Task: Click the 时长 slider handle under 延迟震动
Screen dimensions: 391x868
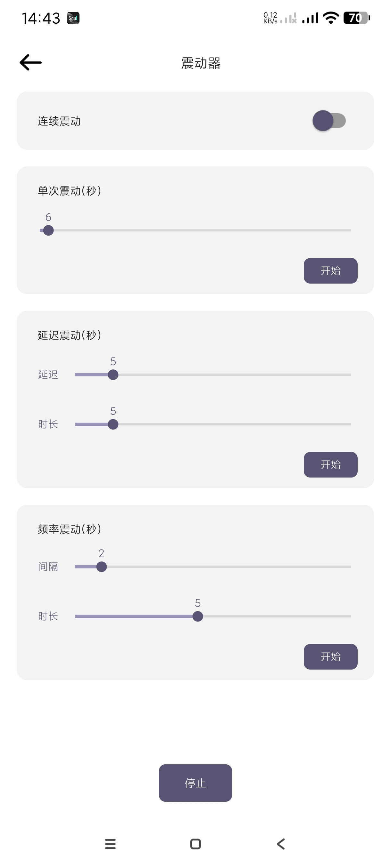Action: (x=113, y=424)
